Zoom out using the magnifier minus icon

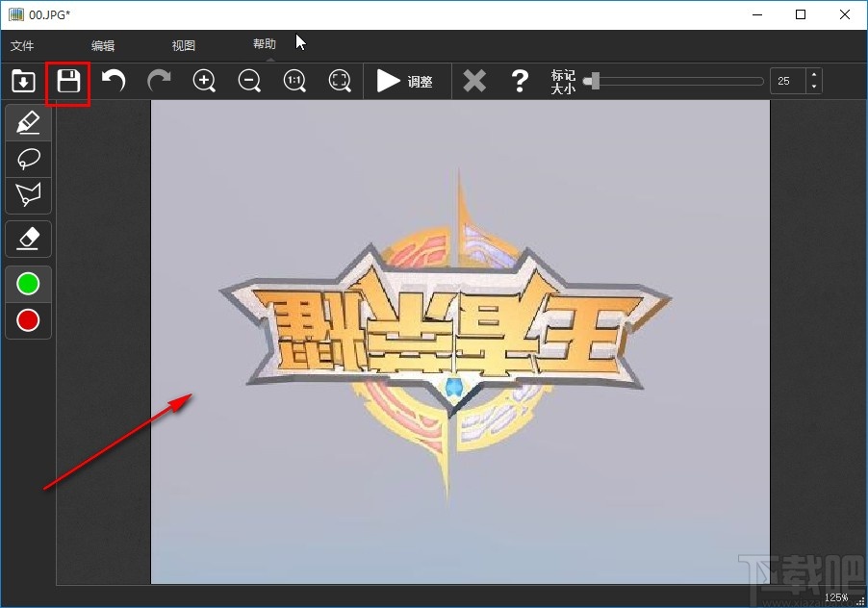coord(249,82)
